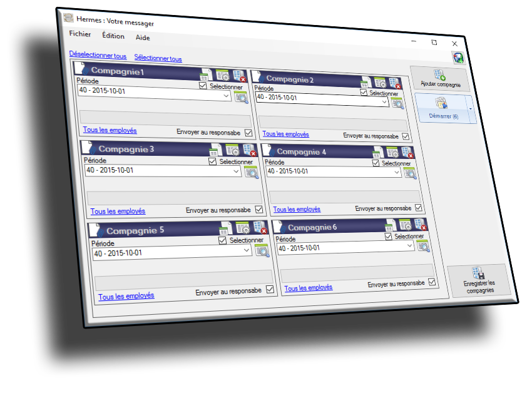This screenshot has height=393, width=532.
Task: Open the table settings icon of Compagnie 5
Action: 243,228
